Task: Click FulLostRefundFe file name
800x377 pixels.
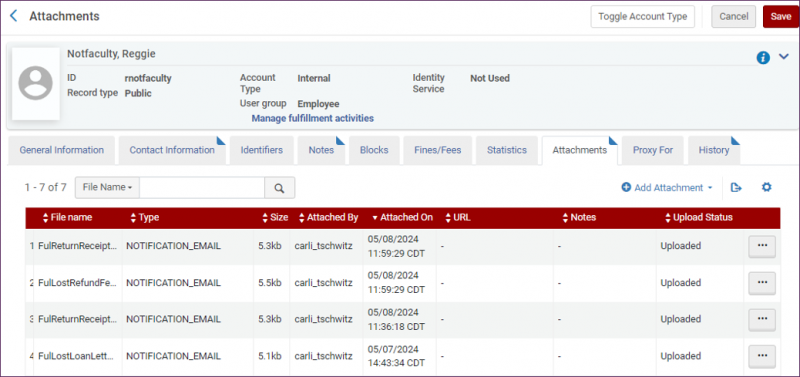Action: (x=78, y=283)
